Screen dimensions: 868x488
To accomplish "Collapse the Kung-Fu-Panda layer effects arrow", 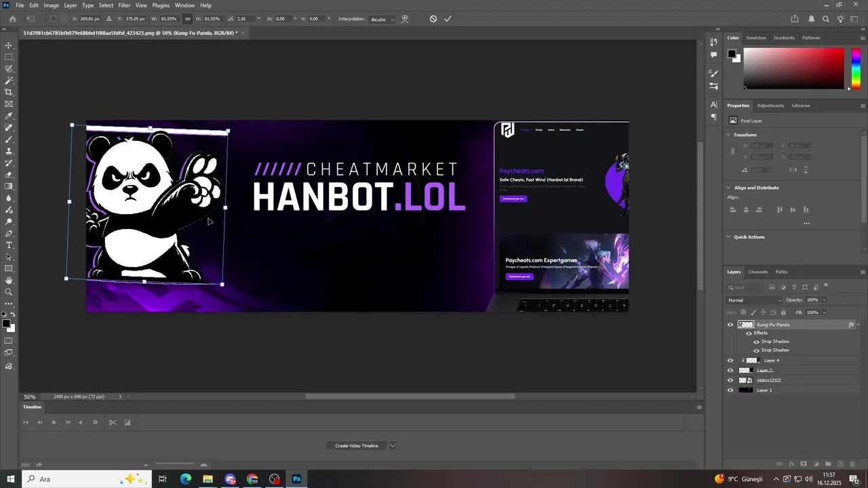I will (x=859, y=325).
